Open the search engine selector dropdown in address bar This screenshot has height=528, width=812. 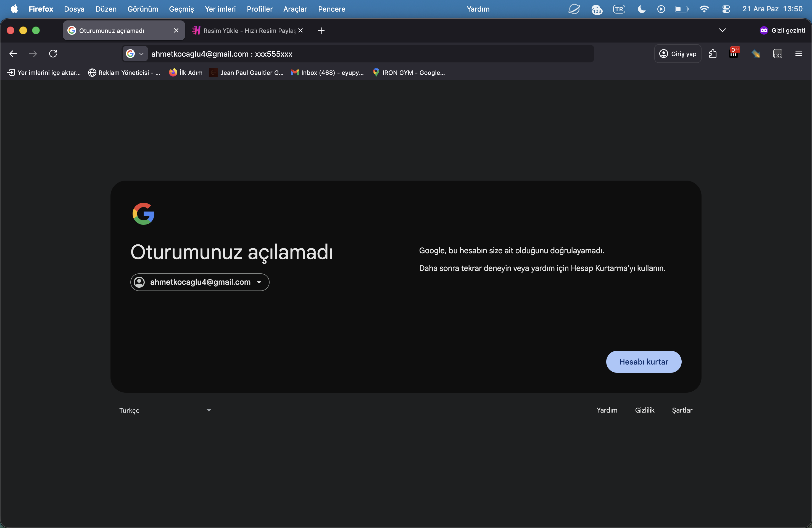click(135, 54)
